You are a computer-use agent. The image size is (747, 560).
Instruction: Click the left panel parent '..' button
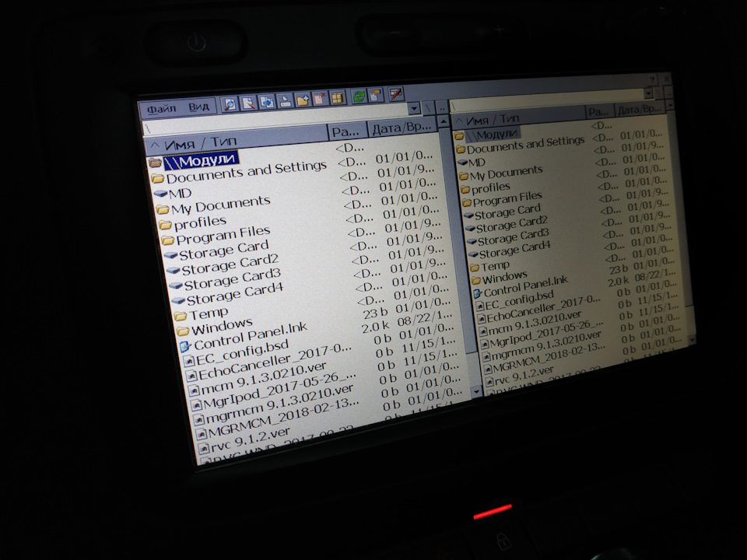[442, 107]
